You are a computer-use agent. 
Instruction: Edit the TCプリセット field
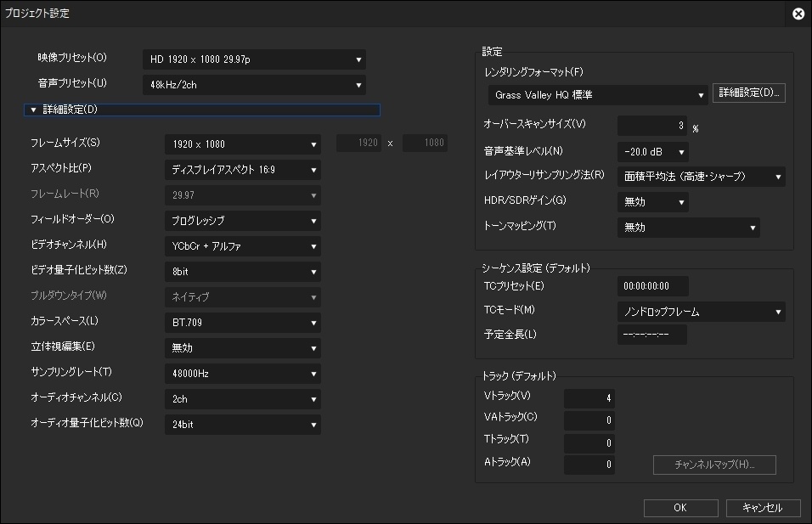coord(651,286)
